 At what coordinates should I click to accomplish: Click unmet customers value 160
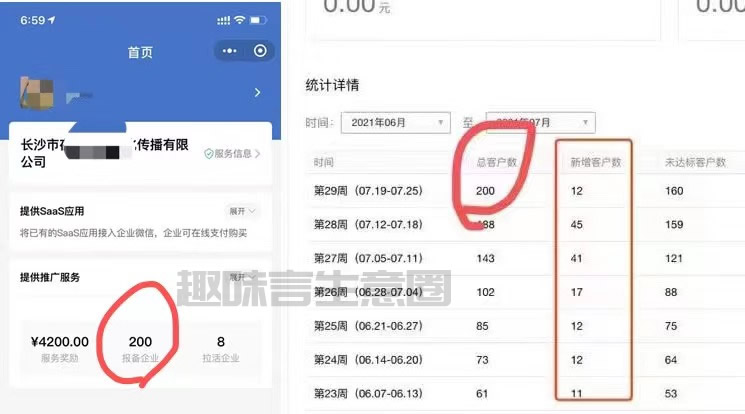tap(674, 191)
